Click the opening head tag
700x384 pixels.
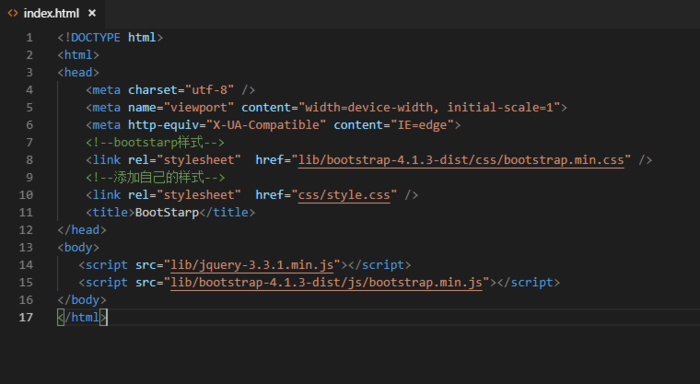point(78,72)
